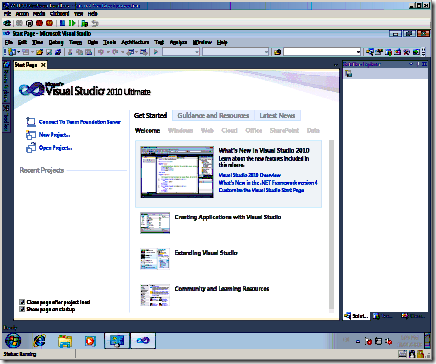Open the Clipboard menu of the VM window
The image size is (436, 364).
[x=60, y=14]
